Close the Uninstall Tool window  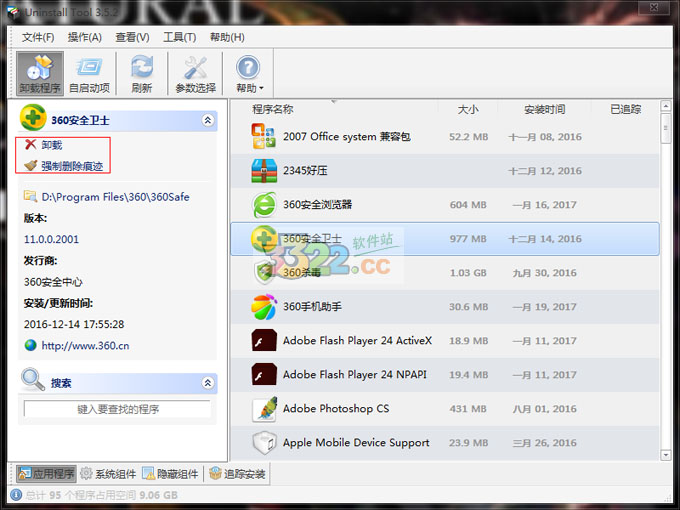click(x=654, y=7)
